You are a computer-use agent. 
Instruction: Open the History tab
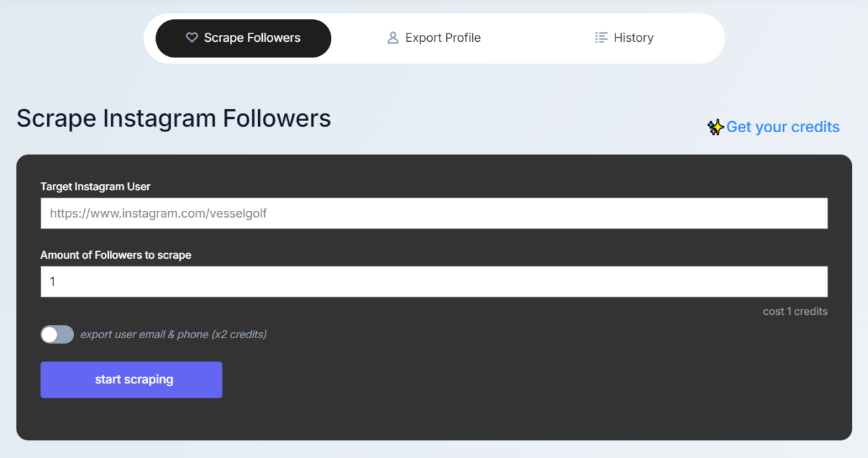[624, 38]
